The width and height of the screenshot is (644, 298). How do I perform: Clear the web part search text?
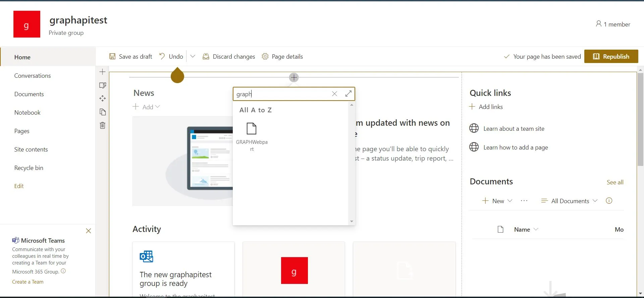click(x=334, y=94)
